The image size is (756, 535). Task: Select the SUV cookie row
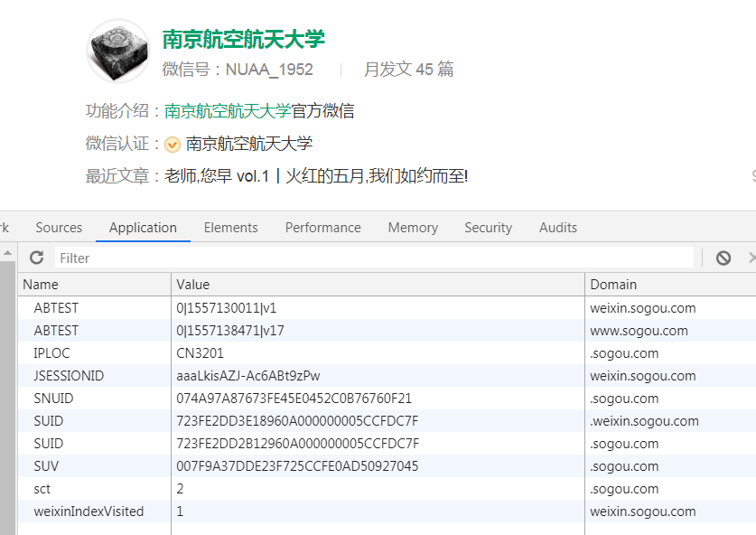tap(387, 466)
